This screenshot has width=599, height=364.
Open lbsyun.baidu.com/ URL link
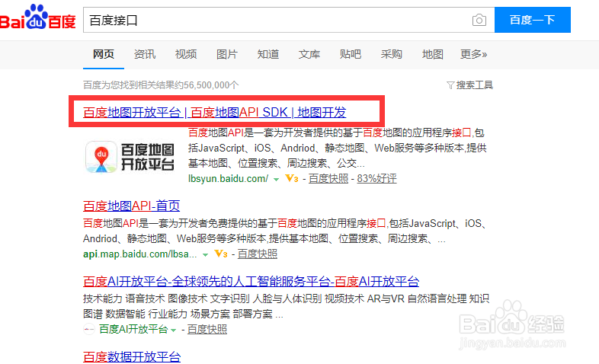coord(228,178)
